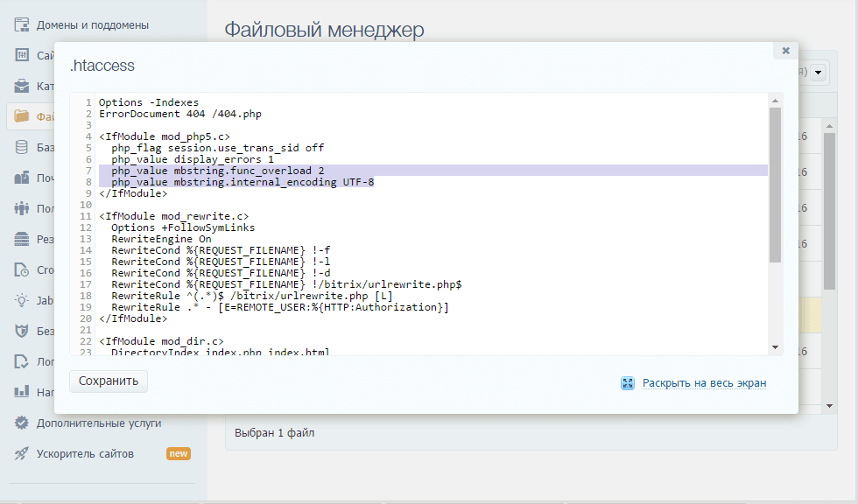Screen dimensions: 858x504
Task: Open the databases section via its icon
Action: (x=22, y=147)
